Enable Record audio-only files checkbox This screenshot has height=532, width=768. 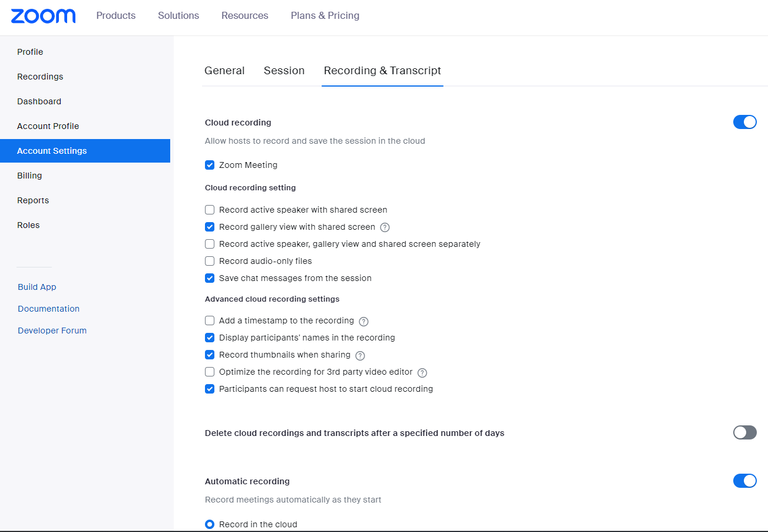[x=210, y=261]
